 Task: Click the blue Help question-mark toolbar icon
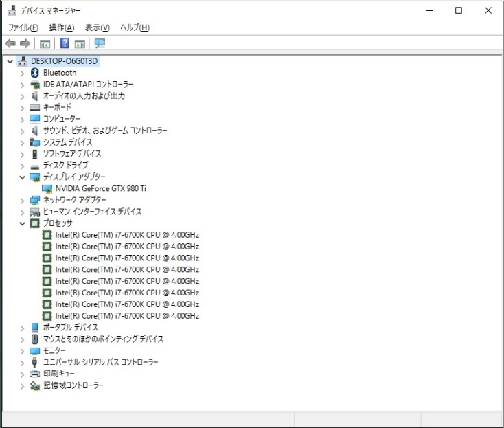[65, 44]
